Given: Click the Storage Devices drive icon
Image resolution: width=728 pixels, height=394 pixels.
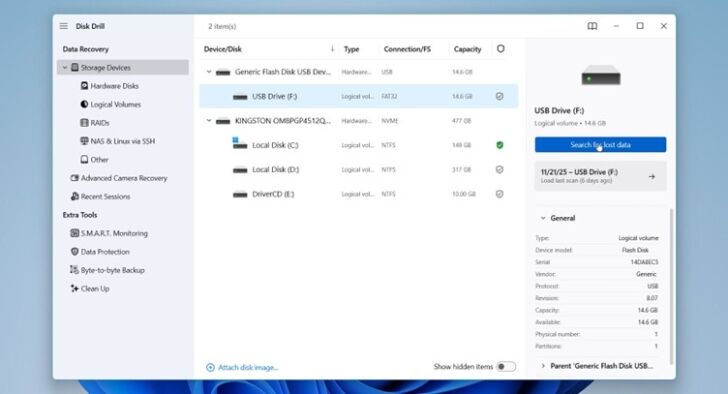Looking at the screenshot, I should pos(74,67).
